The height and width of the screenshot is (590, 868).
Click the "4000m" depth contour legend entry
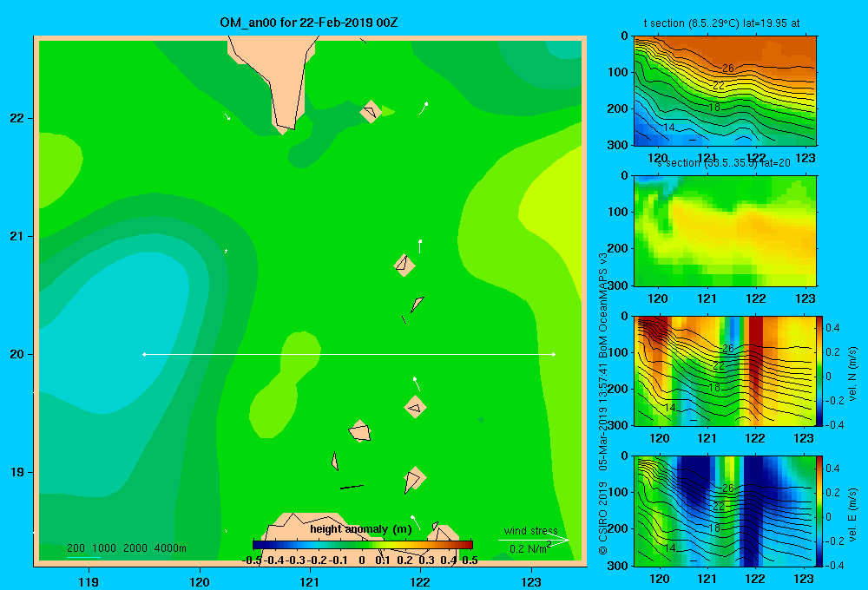(x=170, y=548)
